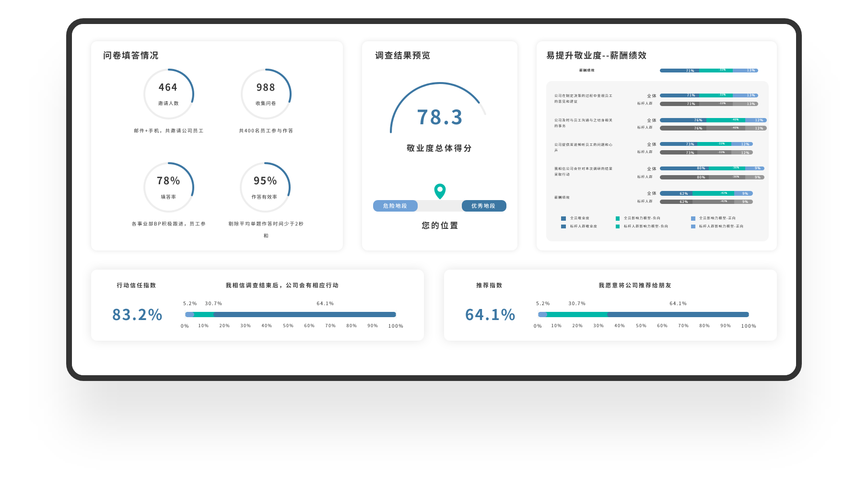Click the 全员敬业度 legend color swatch
The width and height of the screenshot is (868, 499).
point(563,218)
